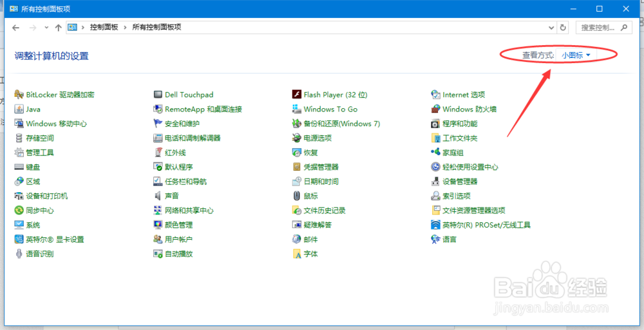
Task: Click the 鼠标 mouse icon
Action: (297, 196)
